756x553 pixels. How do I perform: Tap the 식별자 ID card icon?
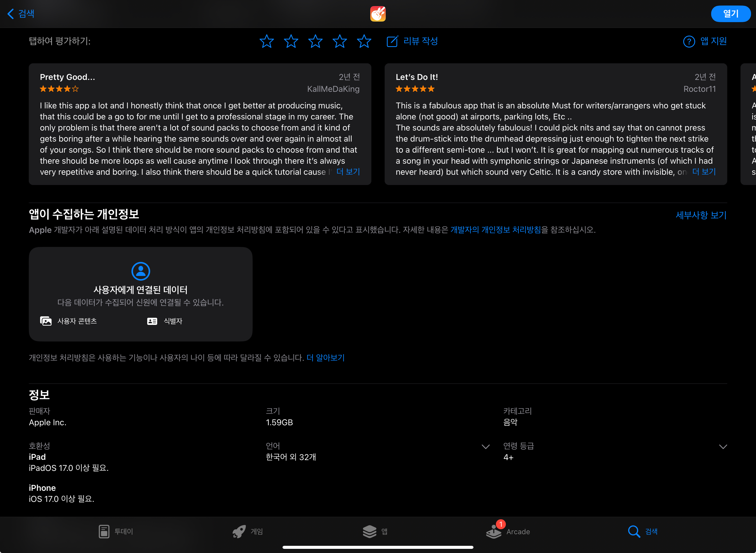click(152, 321)
